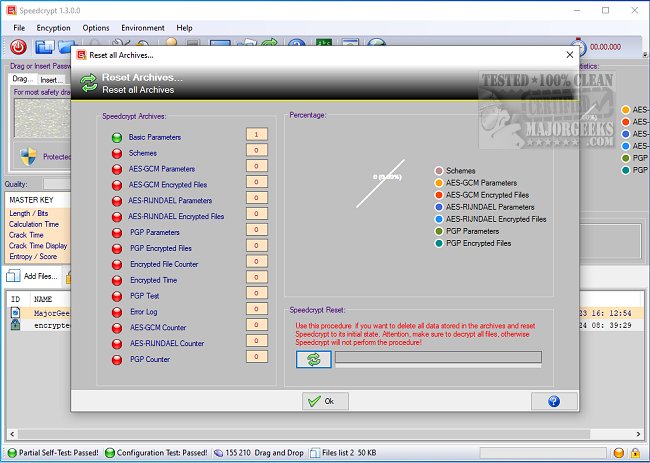Open the Options menu

coord(96,28)
